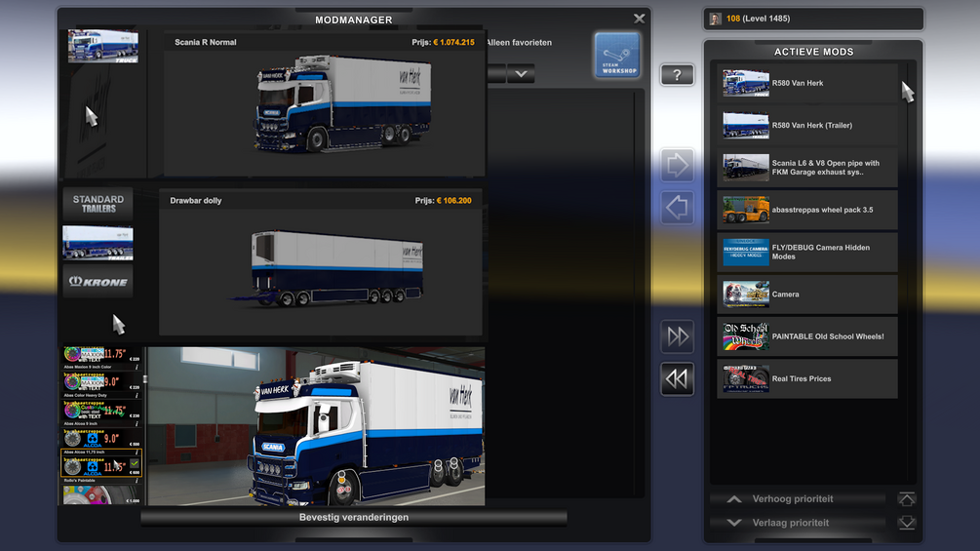Screen dimensions: 980x551
Task: Select the Standard Trailers brand logo
Action: pos(98,204)
